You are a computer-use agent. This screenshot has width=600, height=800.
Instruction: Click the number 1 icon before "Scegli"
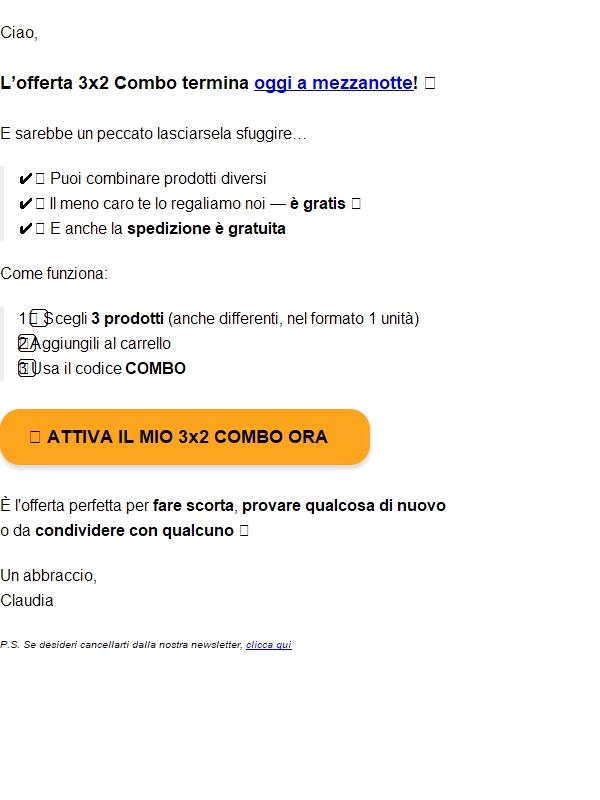[x=30, y=319]
